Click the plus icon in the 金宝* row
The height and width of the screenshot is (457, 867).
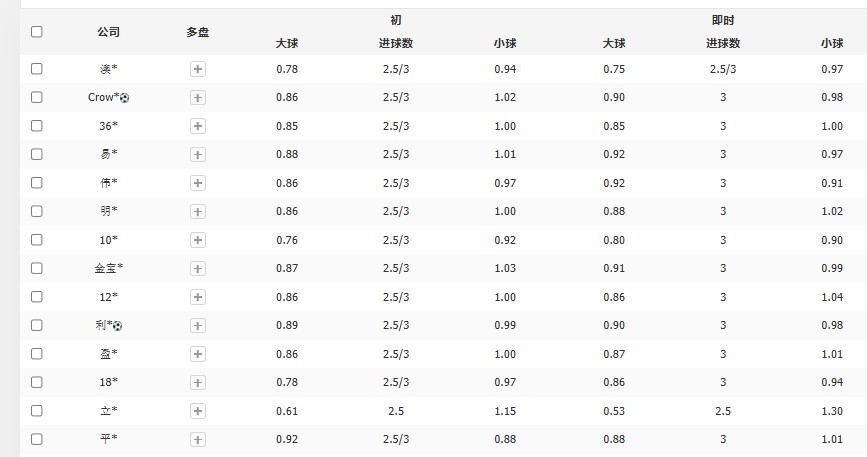point(198,269)
